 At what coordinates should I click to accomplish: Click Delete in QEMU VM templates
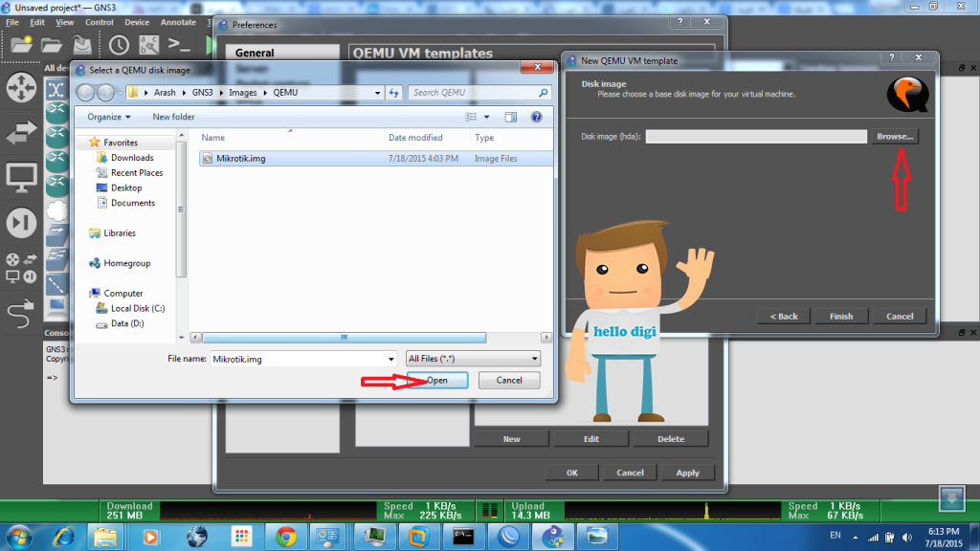point(671,438)
